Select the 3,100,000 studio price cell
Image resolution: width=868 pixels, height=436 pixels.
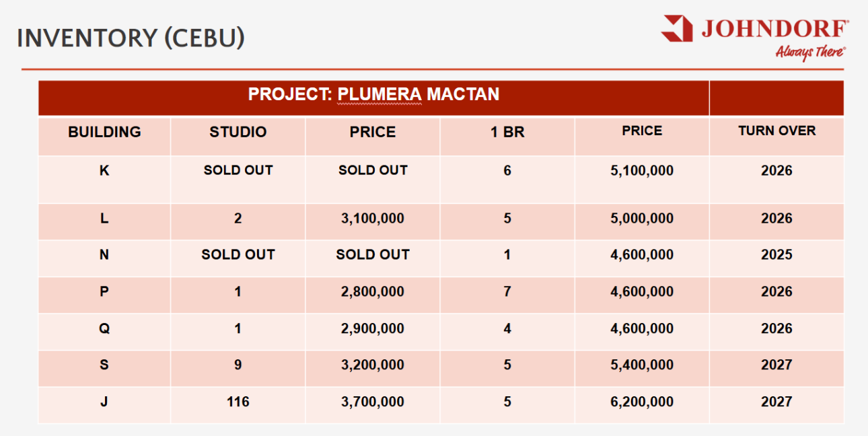(x=373, y=219)
